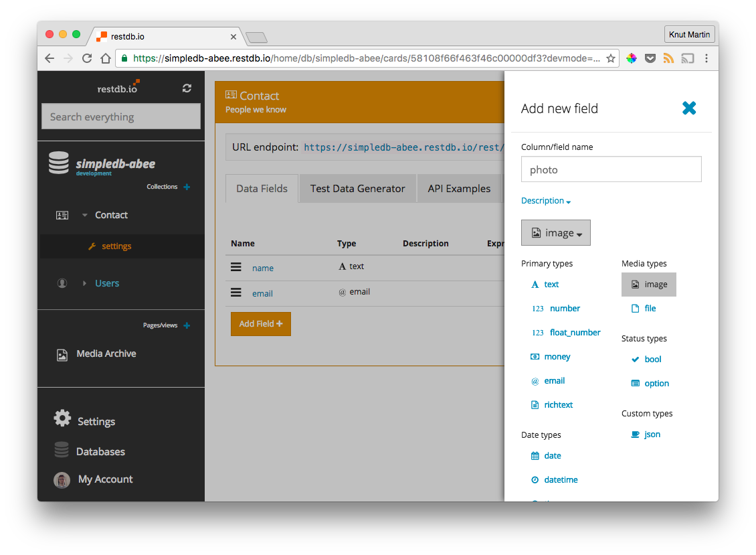This screenshot has width=756, height=555.
Task: Open the settings item under Contact
Action: [116, 246]
